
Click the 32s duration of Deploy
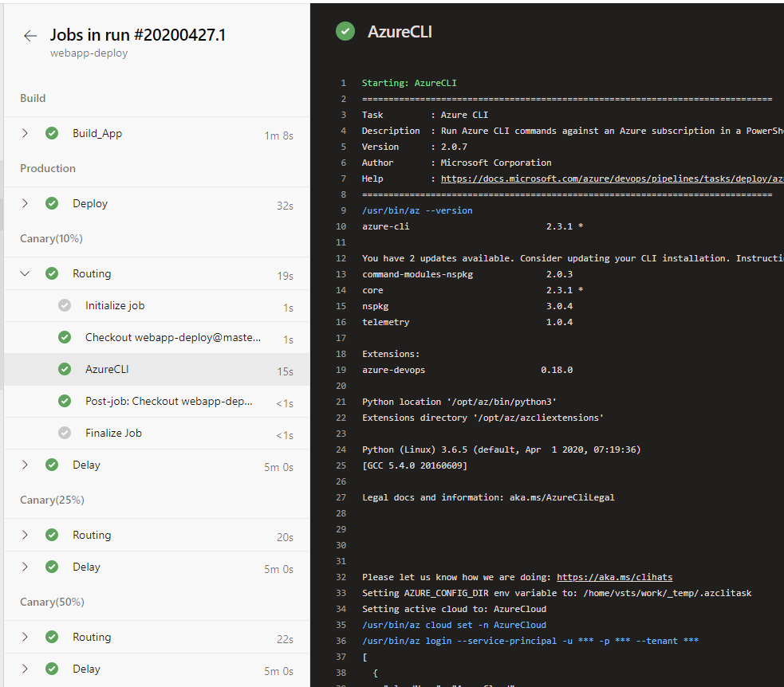coord(285,206)
